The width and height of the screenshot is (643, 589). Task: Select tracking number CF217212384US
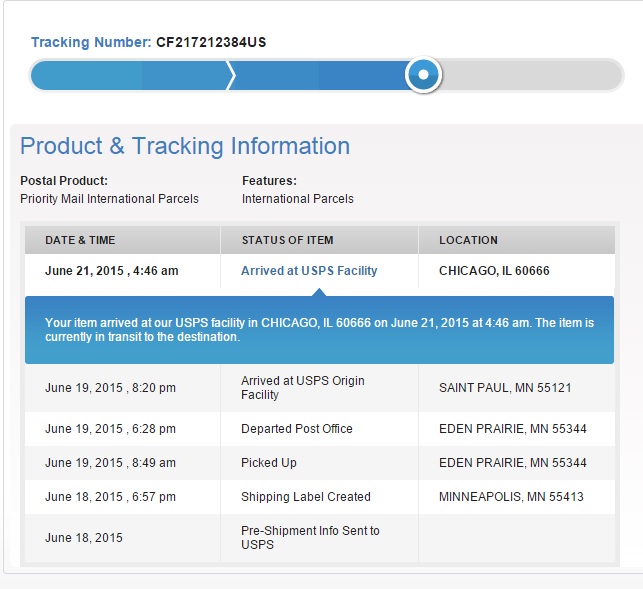(x=211, y=42)
